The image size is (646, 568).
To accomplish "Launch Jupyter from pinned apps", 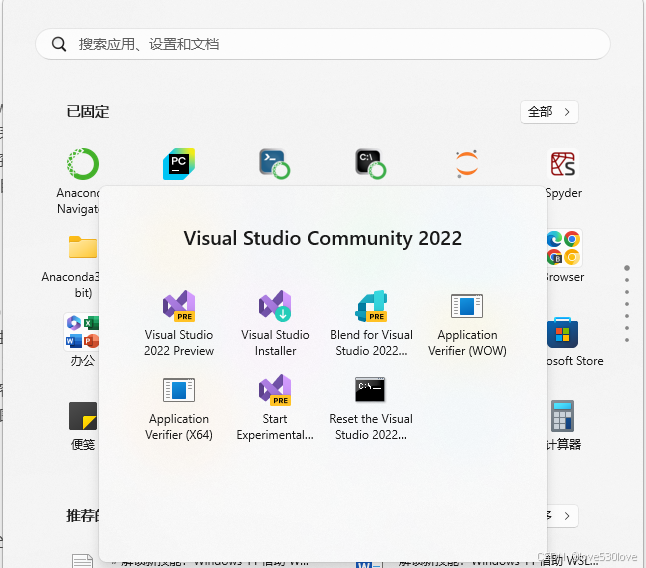I will click(467, 164).
